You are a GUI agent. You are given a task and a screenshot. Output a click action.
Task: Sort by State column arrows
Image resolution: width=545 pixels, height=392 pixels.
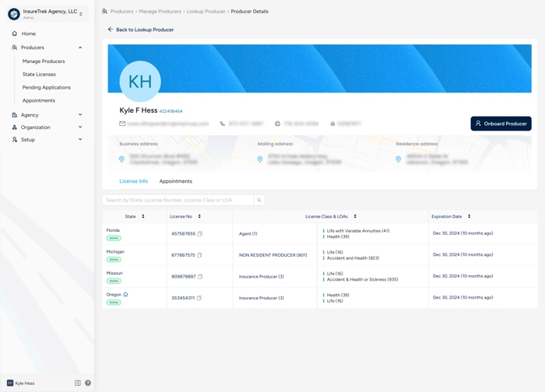coord(142,216)
